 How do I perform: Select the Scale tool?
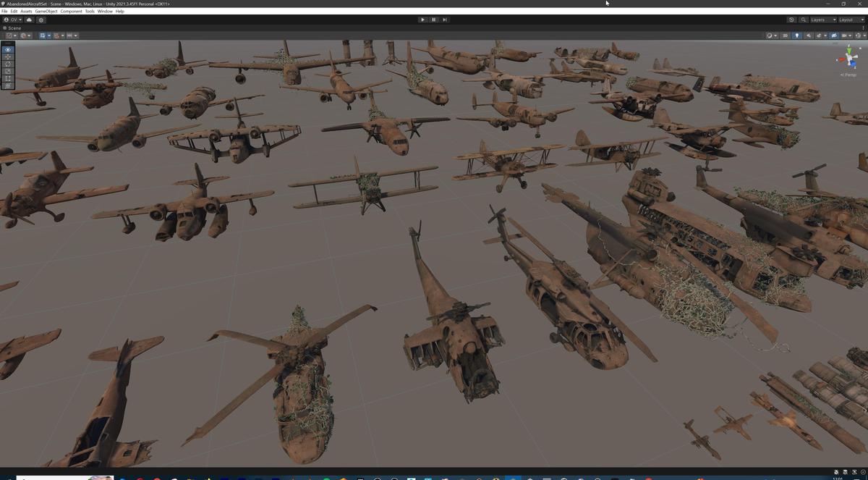[8, 71]
